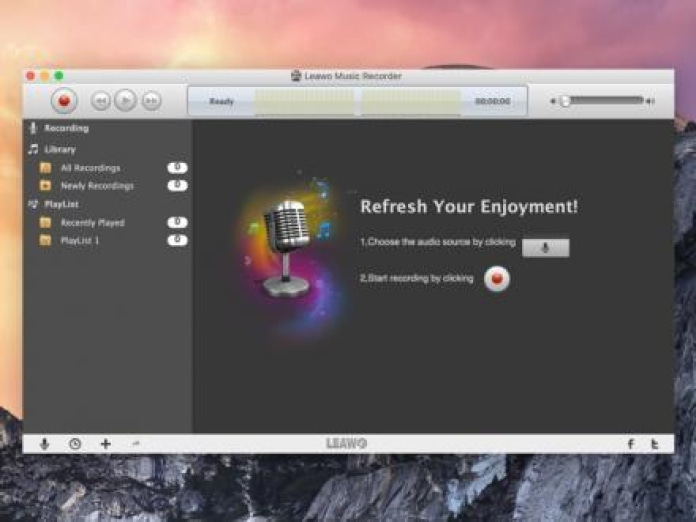The width and height of the screenshot is (696, 522).
Task: Click the red record button in the instructions
Action: pos(497,279)
